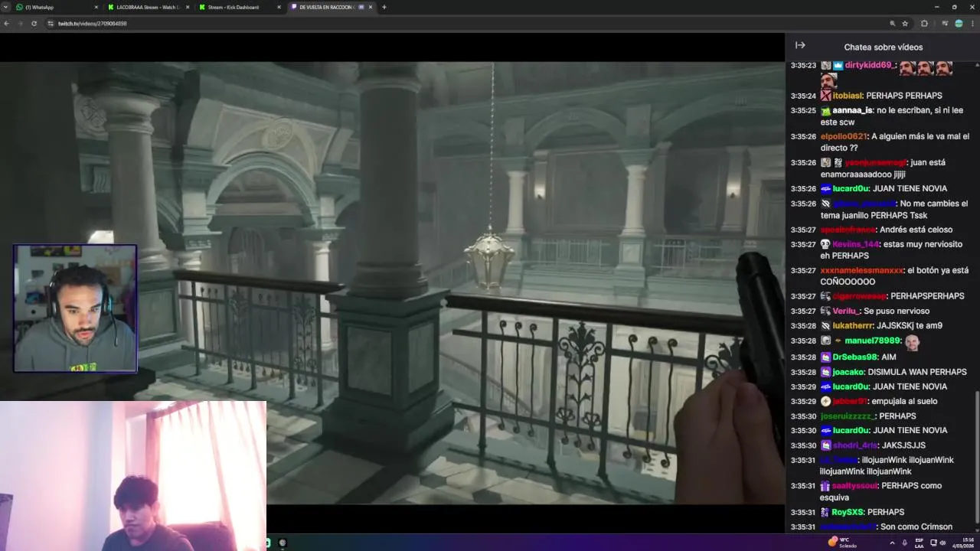Viewport: 980px width, 551px height.
Task: Reload the Twitch page
Action: pos(34,23)
